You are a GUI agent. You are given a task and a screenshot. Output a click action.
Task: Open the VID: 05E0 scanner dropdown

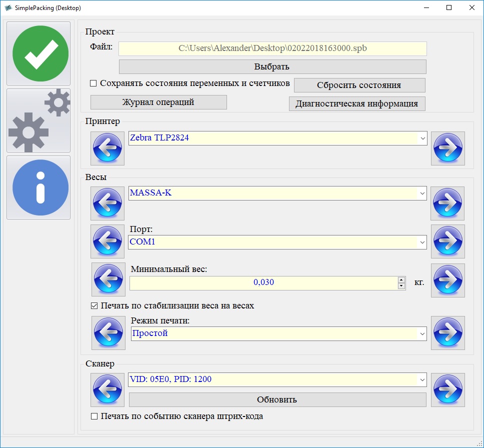277,380
